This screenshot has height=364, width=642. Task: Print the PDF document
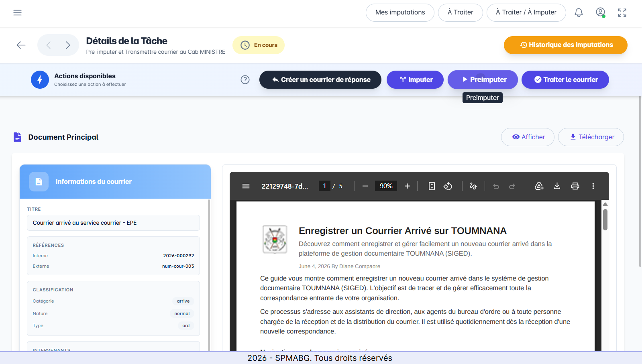[x=575, y=186]
